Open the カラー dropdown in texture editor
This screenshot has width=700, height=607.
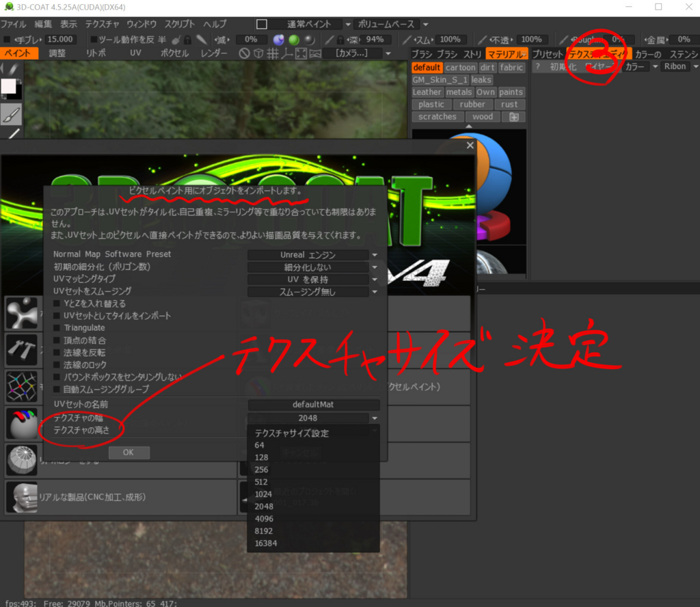[x=641, y=66]
